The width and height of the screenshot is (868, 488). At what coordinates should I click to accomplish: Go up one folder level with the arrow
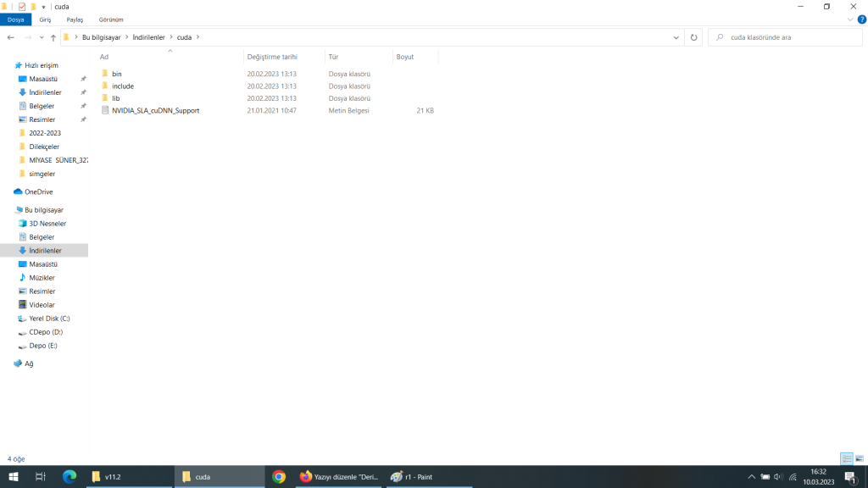coord(53,37)
